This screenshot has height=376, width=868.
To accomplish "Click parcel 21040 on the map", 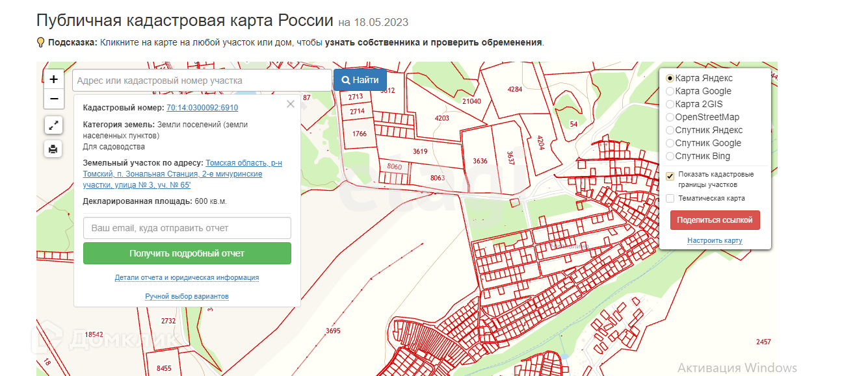I will (471, 101).
